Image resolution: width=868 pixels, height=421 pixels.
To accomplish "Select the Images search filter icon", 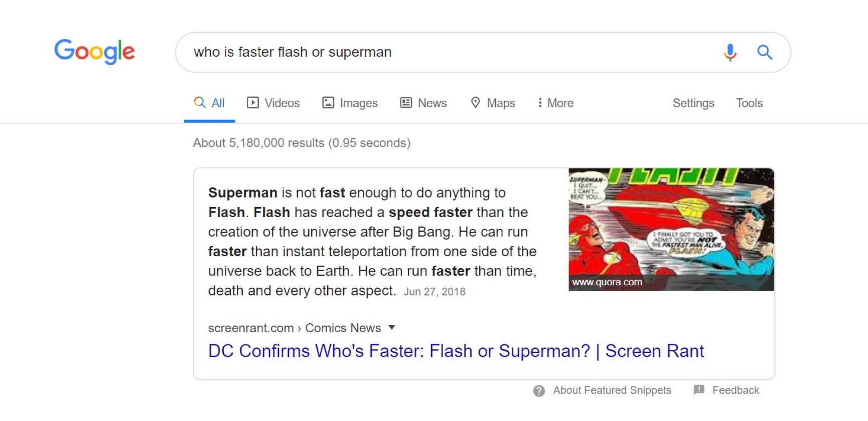I will coord(329,103).
